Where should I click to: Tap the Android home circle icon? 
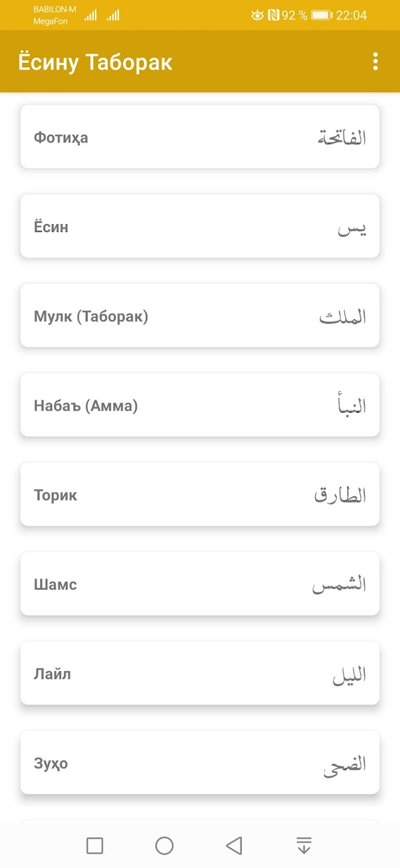click(x=165, y=845)
